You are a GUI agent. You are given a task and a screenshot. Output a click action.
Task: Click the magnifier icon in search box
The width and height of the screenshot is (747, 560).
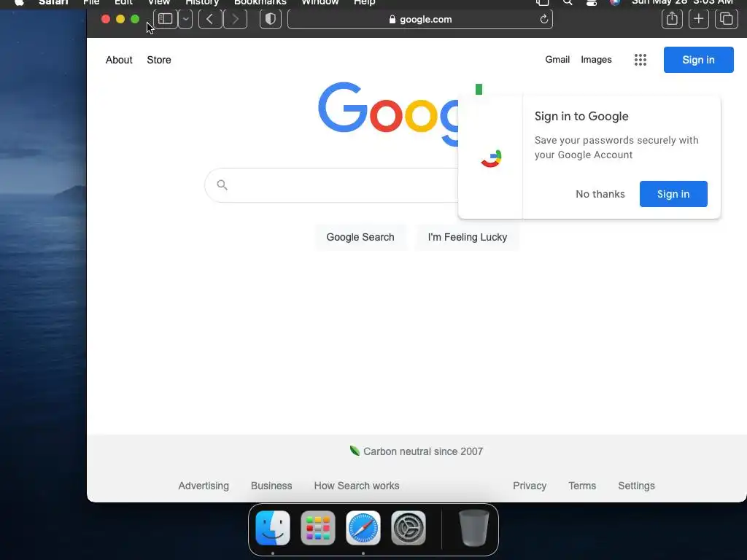click(222, 184)
